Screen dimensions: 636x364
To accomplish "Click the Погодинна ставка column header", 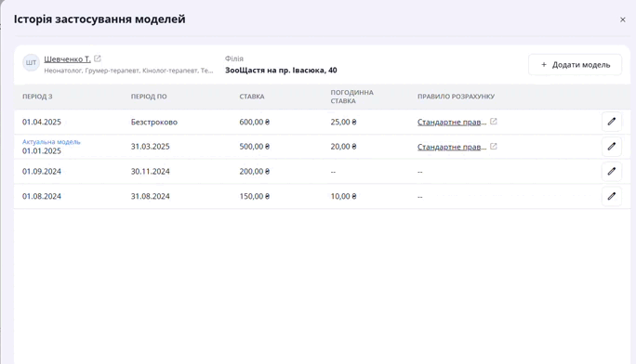I will 351,97.
